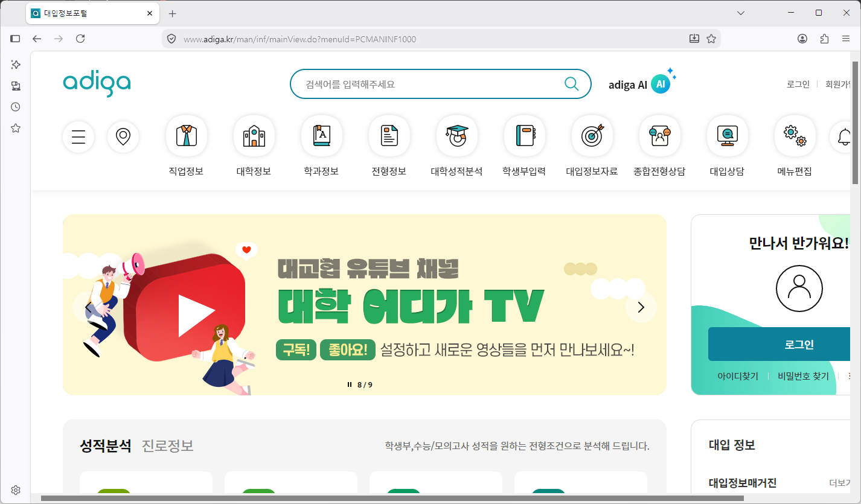This screenshot has width=861, height=504.
Task: Click the YouTube 대학 어디가 TV banner
Action: pos(365,305)
